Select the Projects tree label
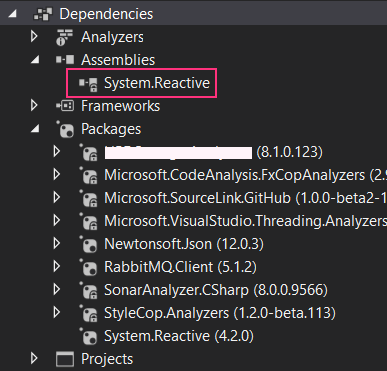The image size is (387, 371). tap(107, 359)
